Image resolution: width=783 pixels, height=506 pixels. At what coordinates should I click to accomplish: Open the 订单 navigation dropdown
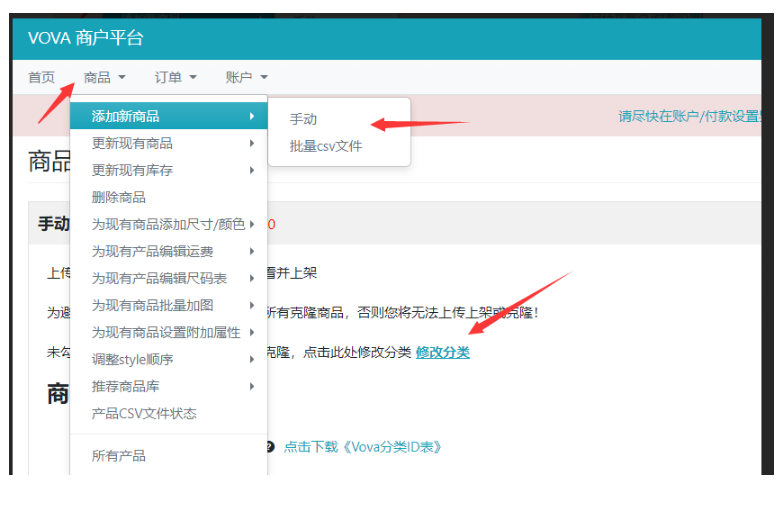click(175, 77)
